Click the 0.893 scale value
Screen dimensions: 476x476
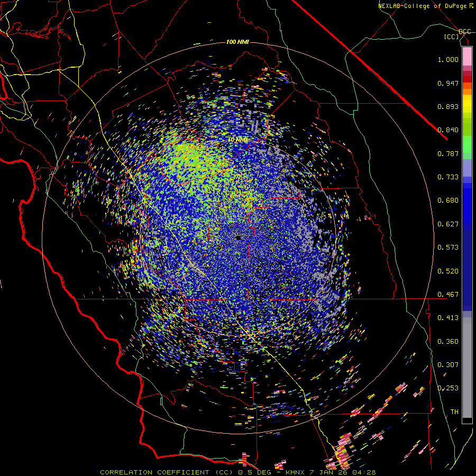[x=448, y=106]
